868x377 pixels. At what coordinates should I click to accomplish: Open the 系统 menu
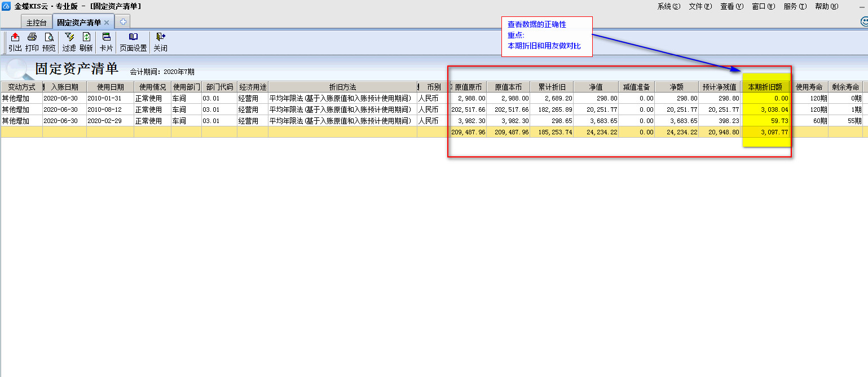pyautogui.click(x=668, y=7)
